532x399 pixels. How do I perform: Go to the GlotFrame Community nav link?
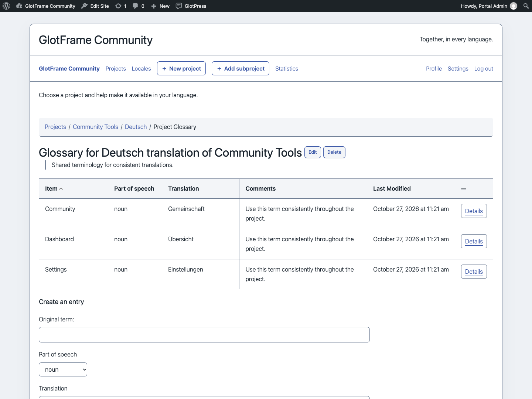tap(69, 69)
